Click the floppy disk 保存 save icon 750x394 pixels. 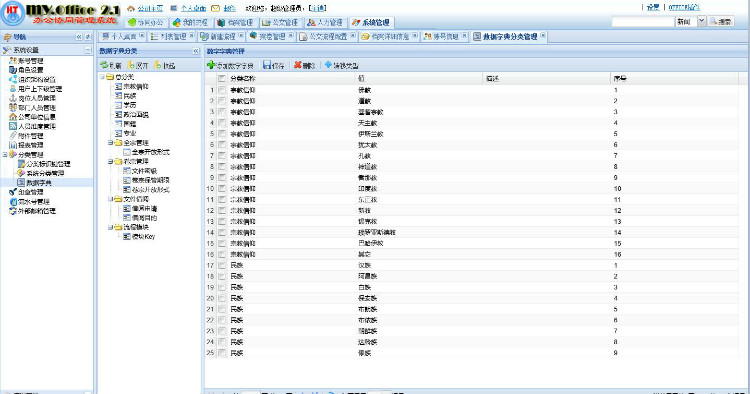[267, 65]
